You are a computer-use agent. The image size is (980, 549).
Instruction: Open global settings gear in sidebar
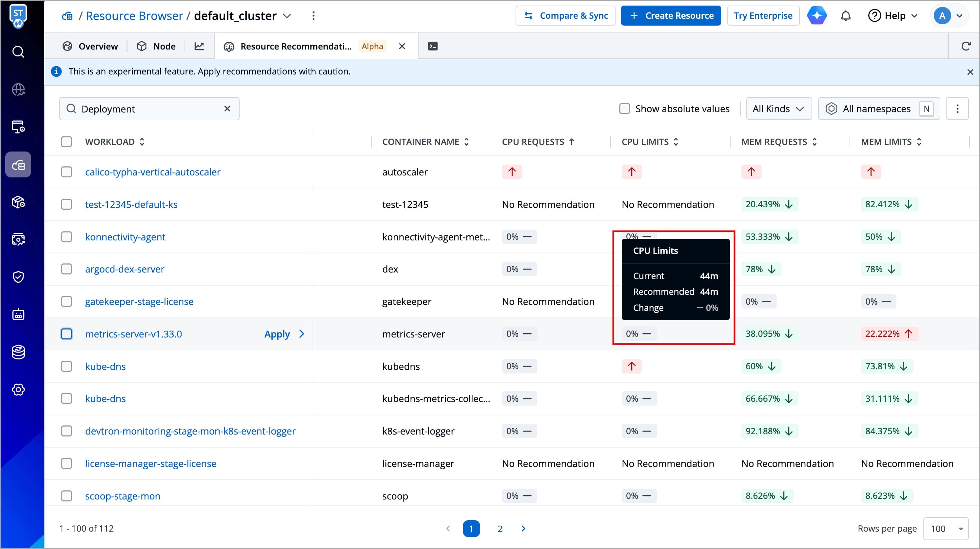(18, 390)
